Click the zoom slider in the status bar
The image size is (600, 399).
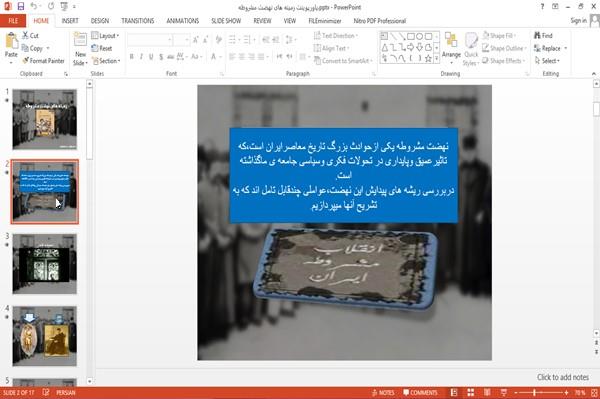point(541,393)
